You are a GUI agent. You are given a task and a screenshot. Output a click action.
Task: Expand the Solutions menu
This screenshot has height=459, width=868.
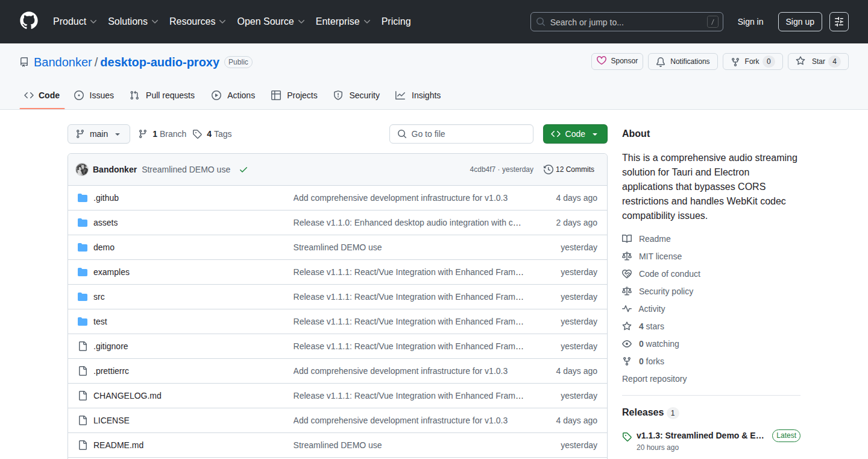point(133,22)
